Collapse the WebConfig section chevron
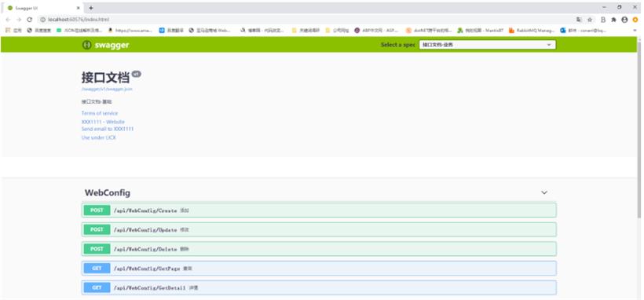Screen dimensions: 644x300 coord(544,192)
